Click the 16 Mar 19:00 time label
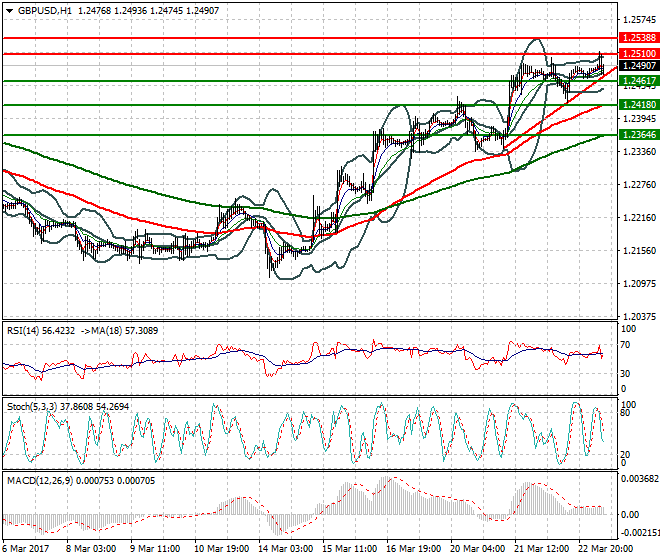The image size is (660, 560). pos(413,549)
